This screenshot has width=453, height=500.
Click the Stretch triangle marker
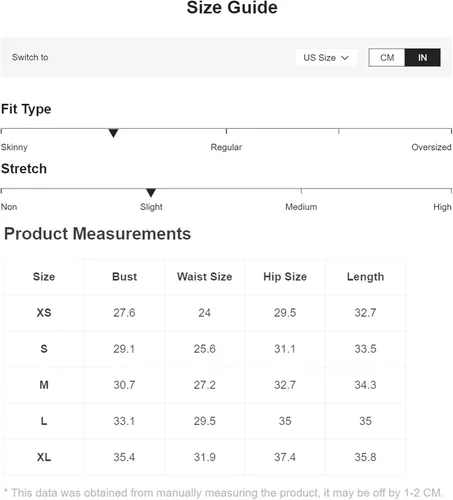pyautogui.click(x=151, y=193)
